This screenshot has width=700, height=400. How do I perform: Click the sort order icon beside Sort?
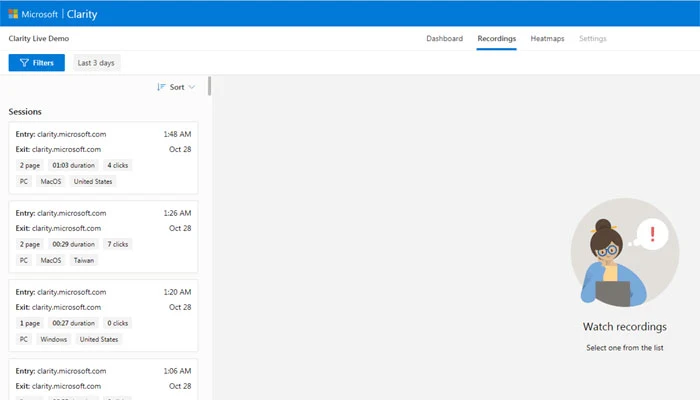161,87
